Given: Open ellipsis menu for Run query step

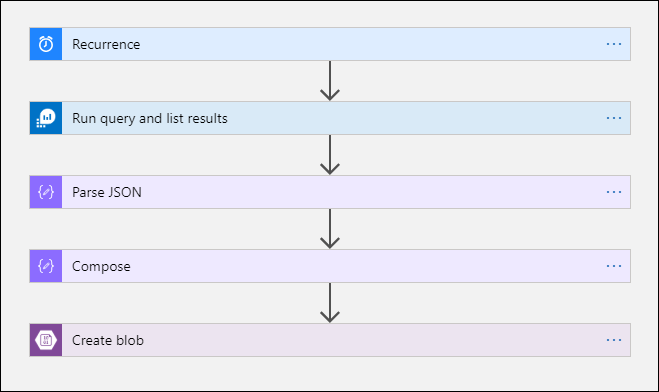Looking at the screenshot, I should 614,118.
